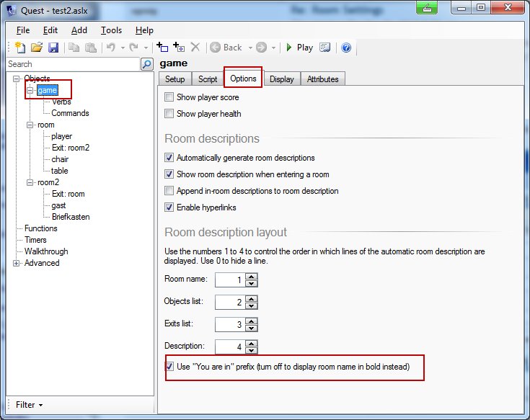Viewport: 530px width, 420px height.
Task: Click the Save disk icon
Action: click(x=53, y=48)
